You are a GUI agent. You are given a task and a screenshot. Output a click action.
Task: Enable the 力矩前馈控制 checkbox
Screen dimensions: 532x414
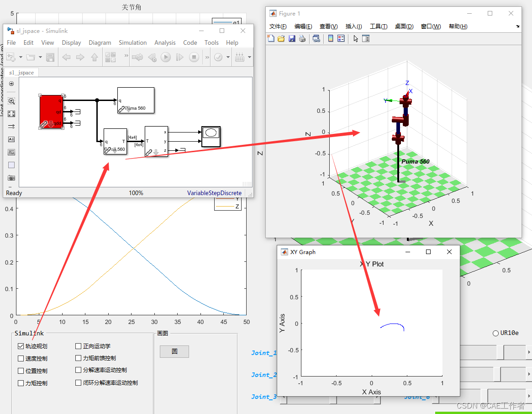pos(79,358)
